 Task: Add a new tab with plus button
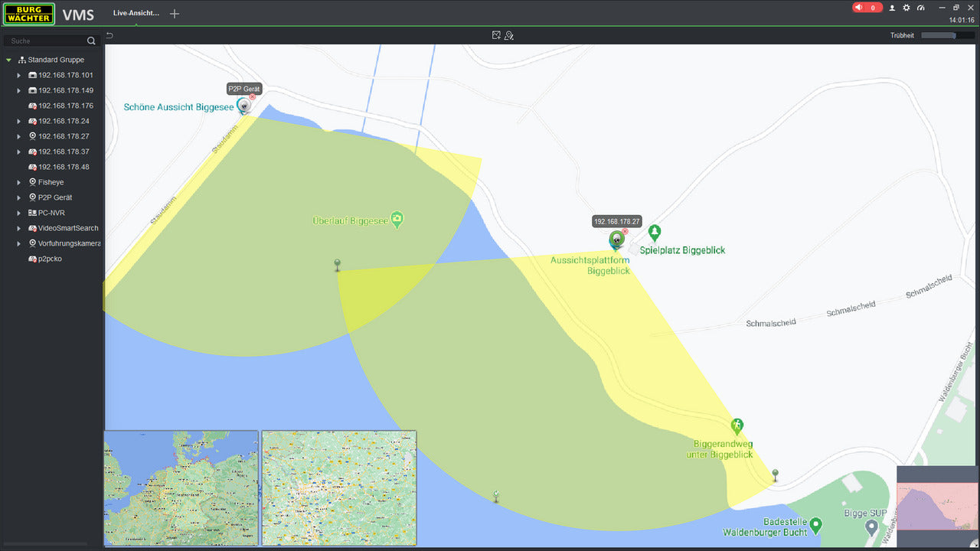tap(175, 14)
